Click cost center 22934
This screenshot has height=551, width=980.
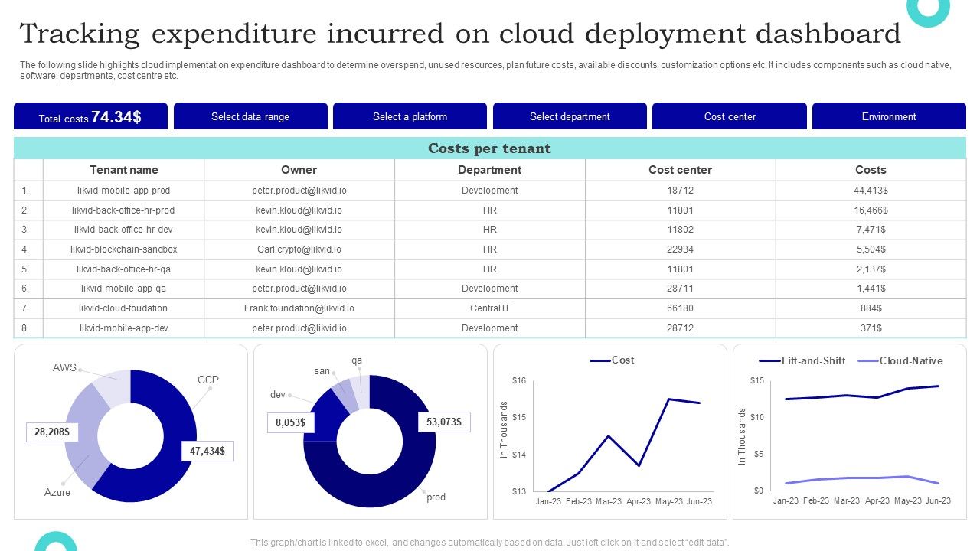coord(680,249)
